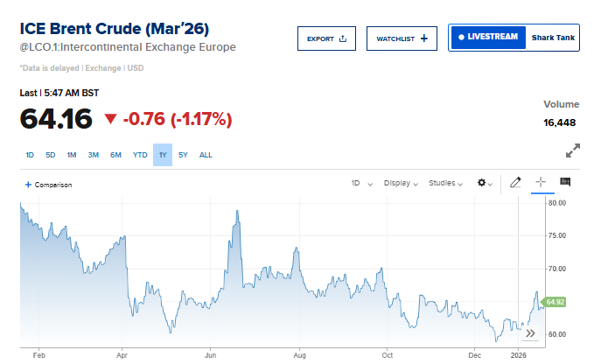The height and width of the screenshot is (364, 594).
Task: Open the drawing pencil tool
Action: pyautogui.click(x=515, y=183)
